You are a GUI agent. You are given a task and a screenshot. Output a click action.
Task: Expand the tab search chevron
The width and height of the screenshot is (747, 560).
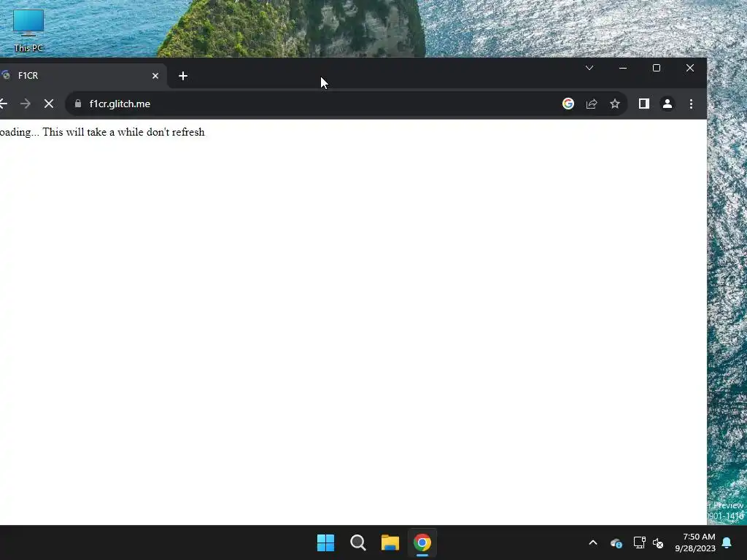(589, 68)
